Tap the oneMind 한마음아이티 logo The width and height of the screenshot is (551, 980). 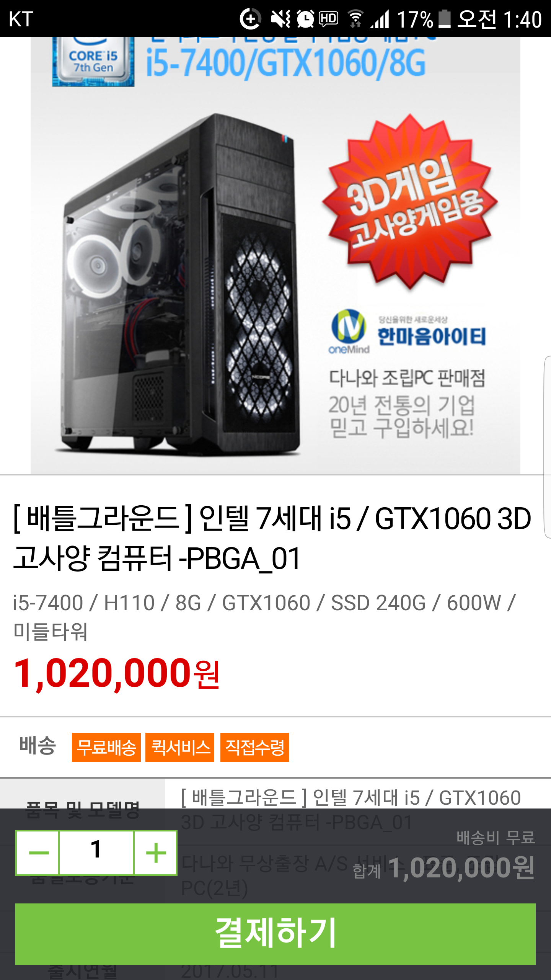[408, 332]
